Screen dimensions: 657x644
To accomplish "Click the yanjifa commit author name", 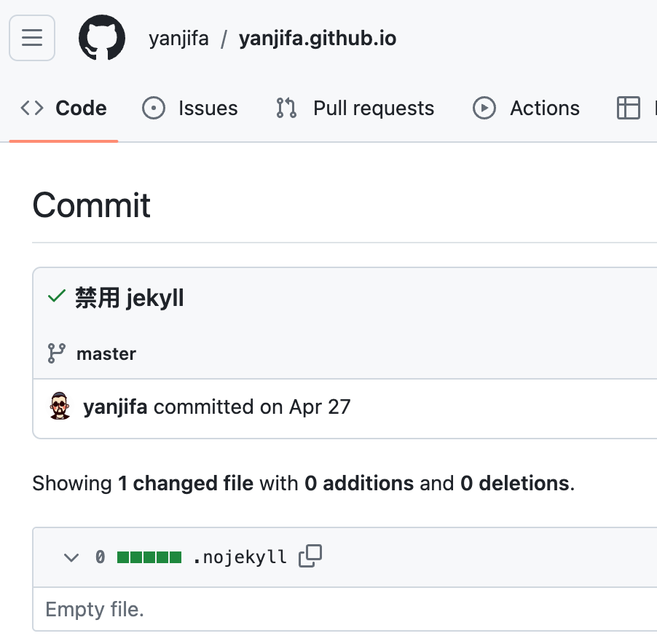I will pos(115,407).
